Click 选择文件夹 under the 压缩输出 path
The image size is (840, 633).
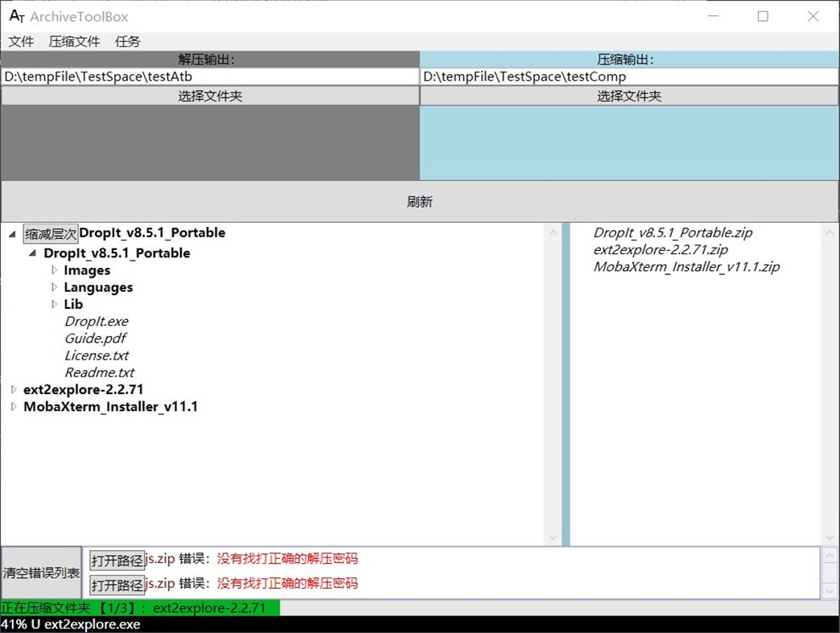click(629, 95)
